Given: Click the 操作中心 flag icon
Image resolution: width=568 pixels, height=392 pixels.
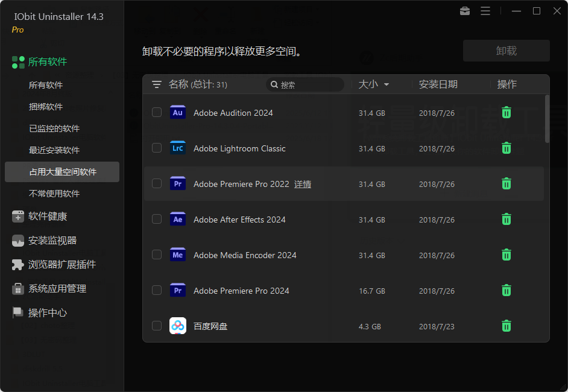Looking at the screenshot, I should (17, 312).
